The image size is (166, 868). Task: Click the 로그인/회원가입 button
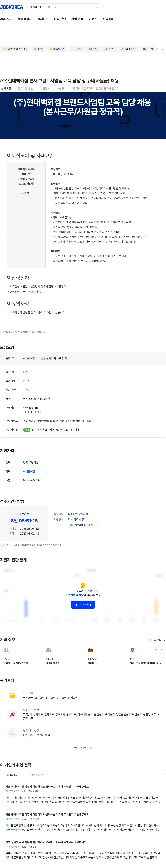83,605
